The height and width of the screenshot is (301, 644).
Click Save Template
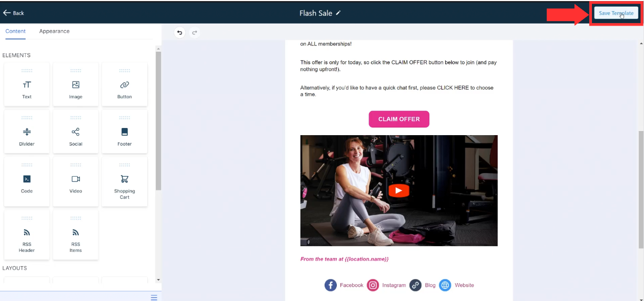click(616, 13)
